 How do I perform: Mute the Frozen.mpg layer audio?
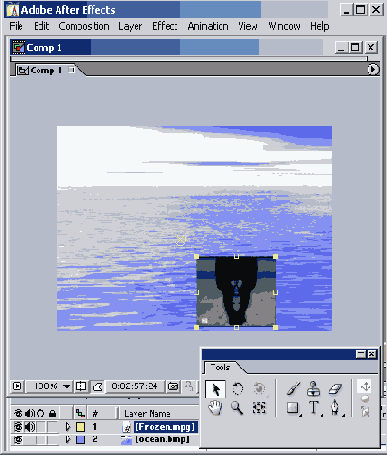(30, 426)
